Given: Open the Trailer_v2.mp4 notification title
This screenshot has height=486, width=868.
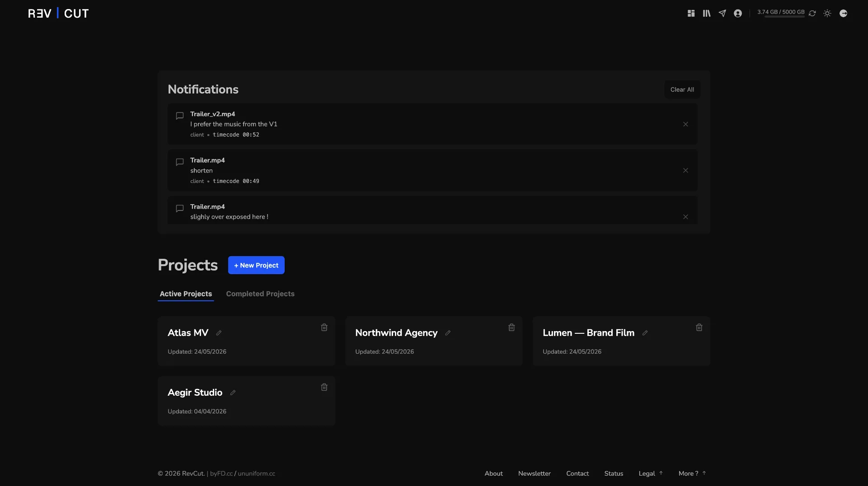Looking at the screenshot, I should [x=212, y=114].
